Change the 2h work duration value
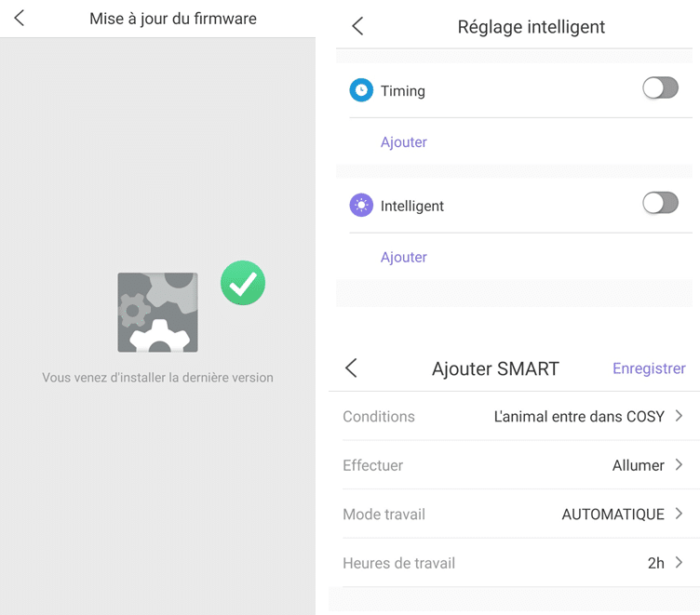The width and height of the screenshot is (700, 615). pos(656,563)
